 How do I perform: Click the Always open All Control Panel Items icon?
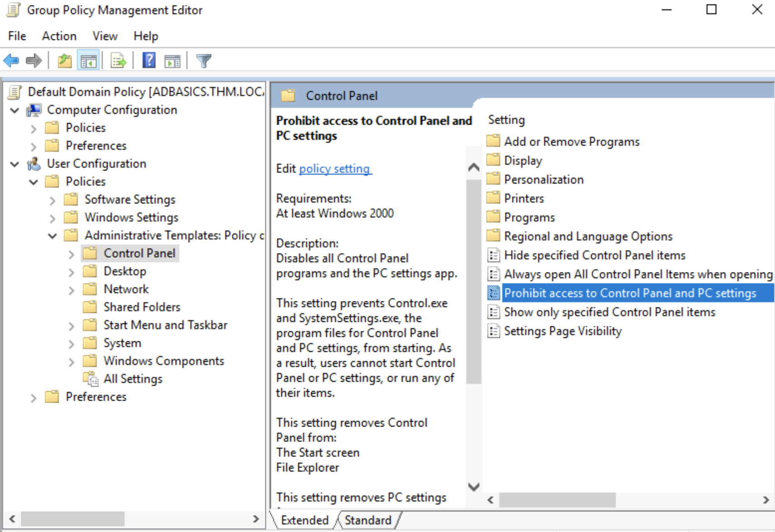[x=493, y=274]
